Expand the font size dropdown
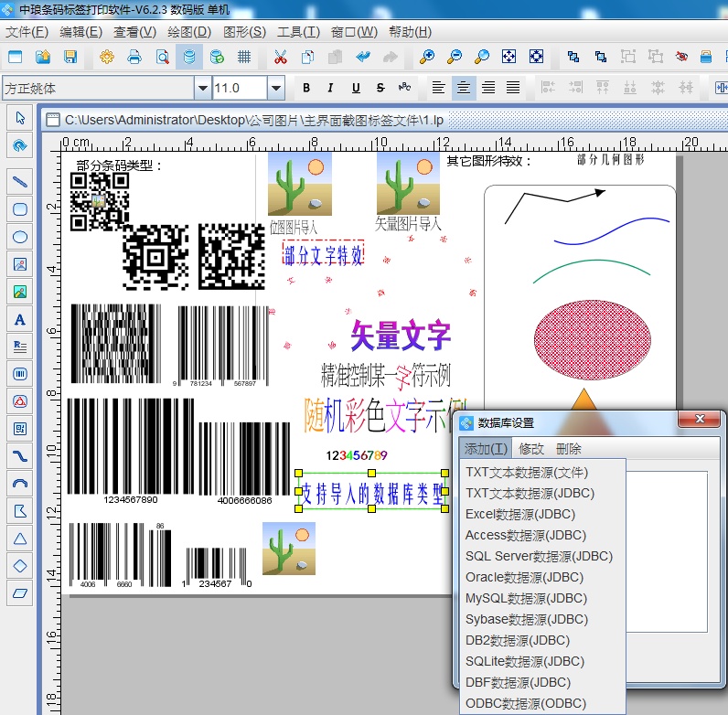The height and width of the screenshot is (715, 728). (276, 89)
